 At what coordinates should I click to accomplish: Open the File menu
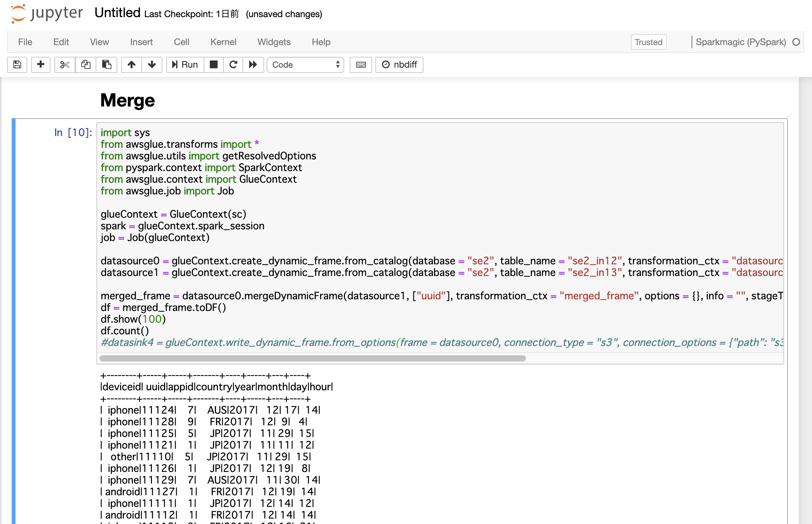click(x=25, y=42)
